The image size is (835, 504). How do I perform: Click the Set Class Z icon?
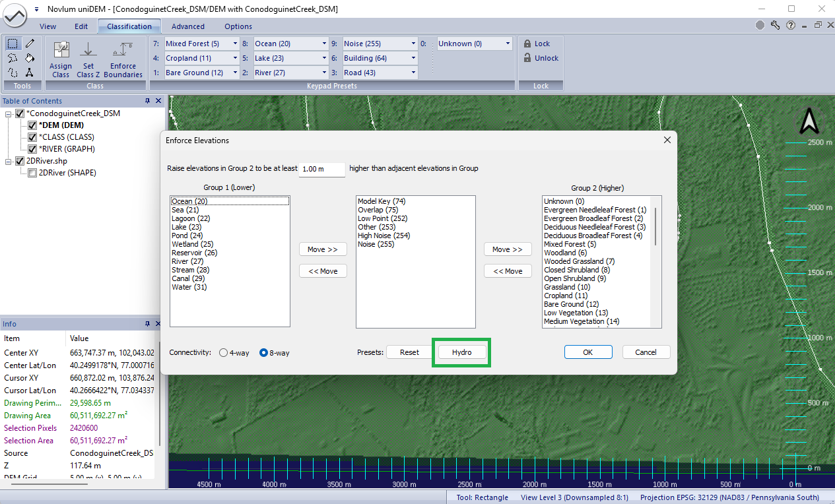[x=88, y=50]
